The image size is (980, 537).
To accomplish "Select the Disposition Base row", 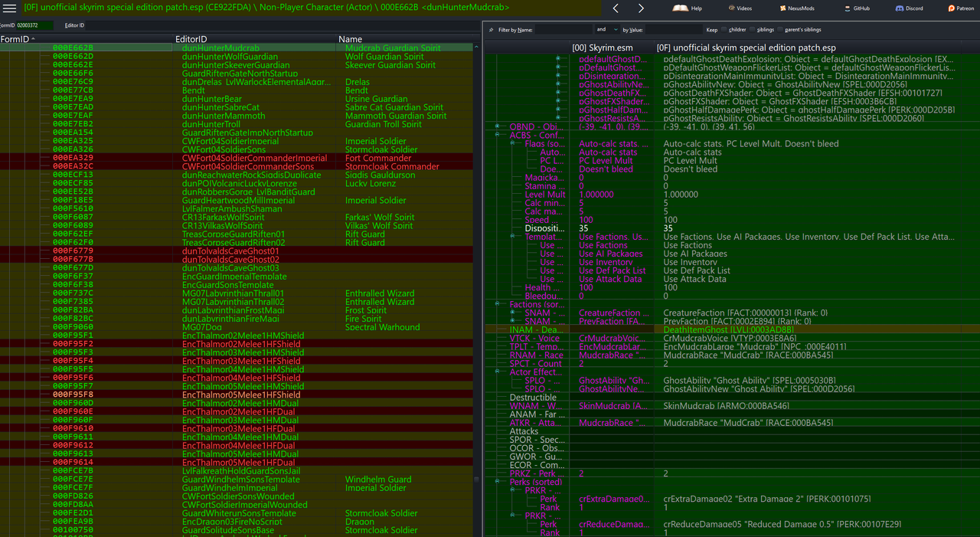I will tap(733, 228).
